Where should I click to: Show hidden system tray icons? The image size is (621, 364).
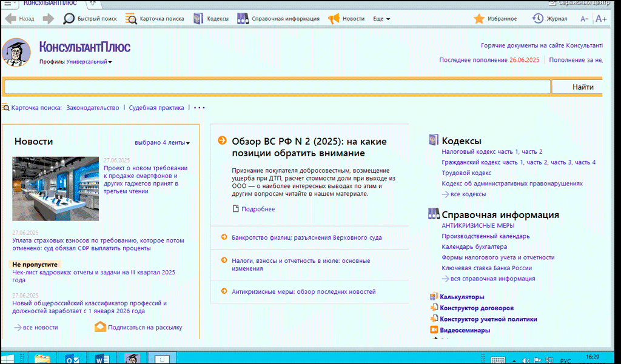tap(514, 361)
